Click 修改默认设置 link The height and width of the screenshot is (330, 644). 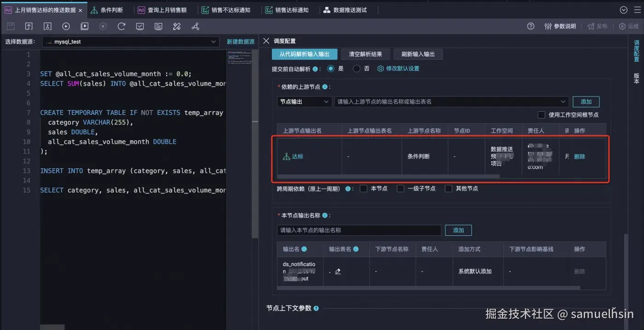point(402,68)
